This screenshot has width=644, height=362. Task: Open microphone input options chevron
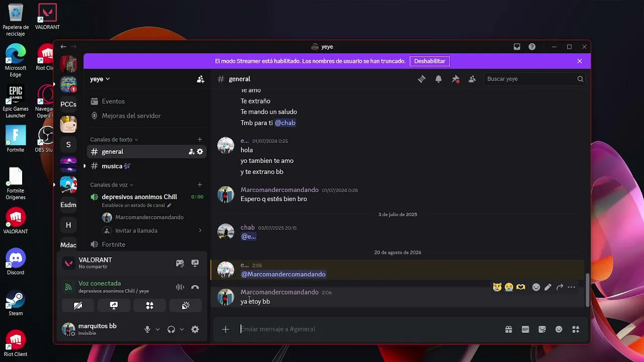[x=157, y=329]
